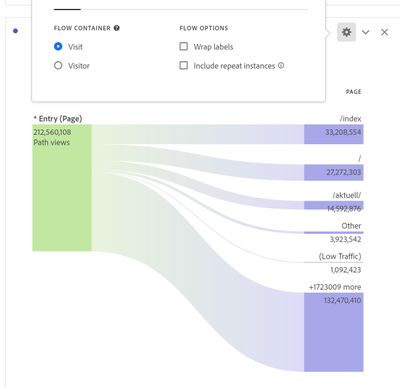The height and width of the screenshot is (387, 400).
Task: Collapse the panel with the chevron
Action: coord(366,32)
